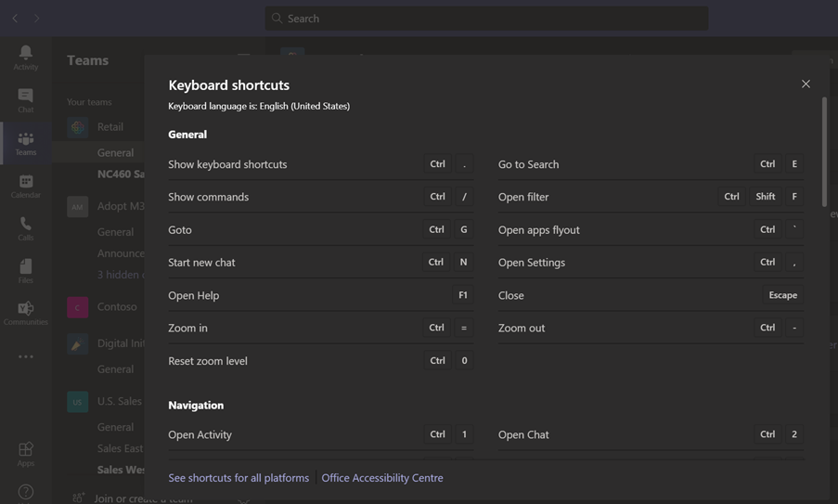The image size is (838, 504).
Task: Select the Sales West channel
Action: click(x=121, y=470)
